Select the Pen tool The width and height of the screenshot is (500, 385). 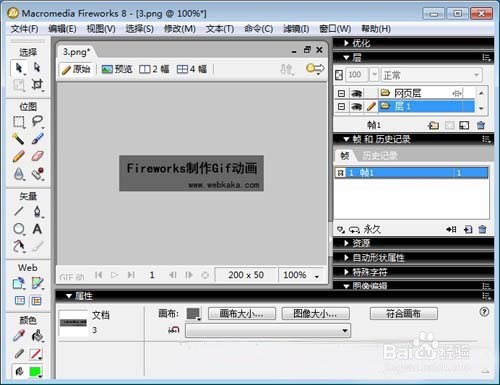pos(37,211)
